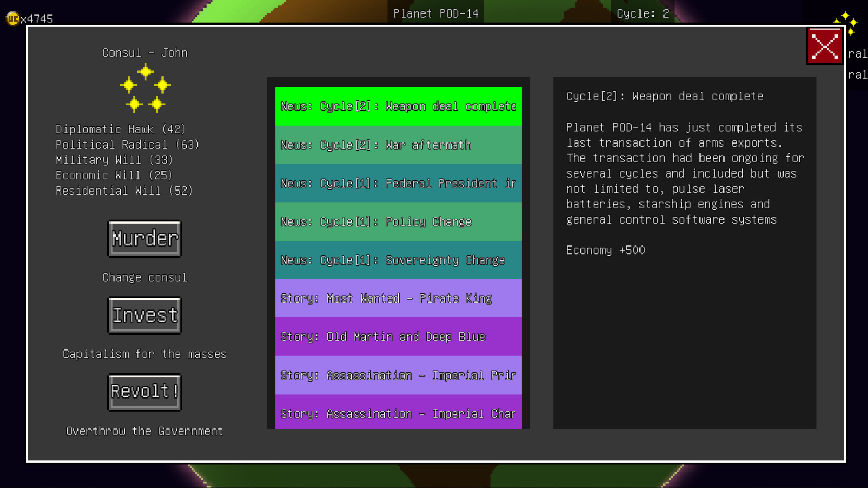Click the Cycle: 2 counter
Viewport: 868px width, 488px height.
pos(642,14)
